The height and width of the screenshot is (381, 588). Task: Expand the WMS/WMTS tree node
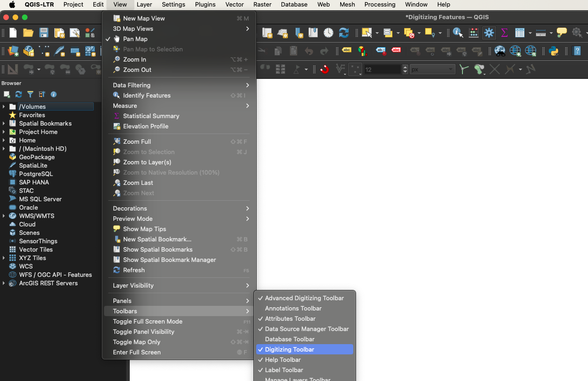click(4, 216)
